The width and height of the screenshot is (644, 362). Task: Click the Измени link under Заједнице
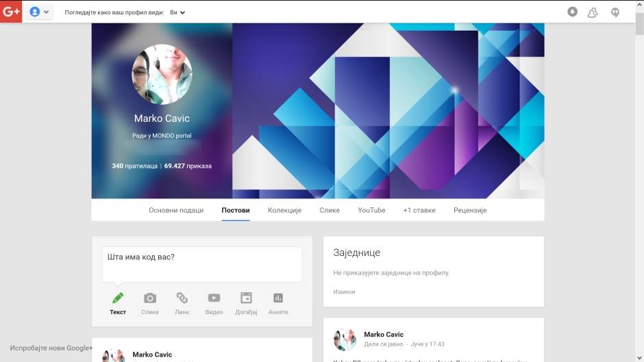pyautogui.click(x=344, y=292)
